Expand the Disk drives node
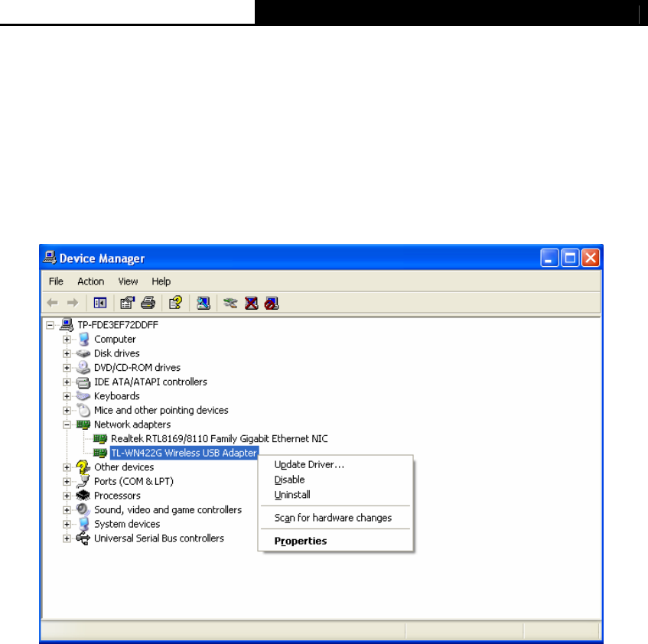648x644 pixels. pyautogui.click(x=67, y=353)
